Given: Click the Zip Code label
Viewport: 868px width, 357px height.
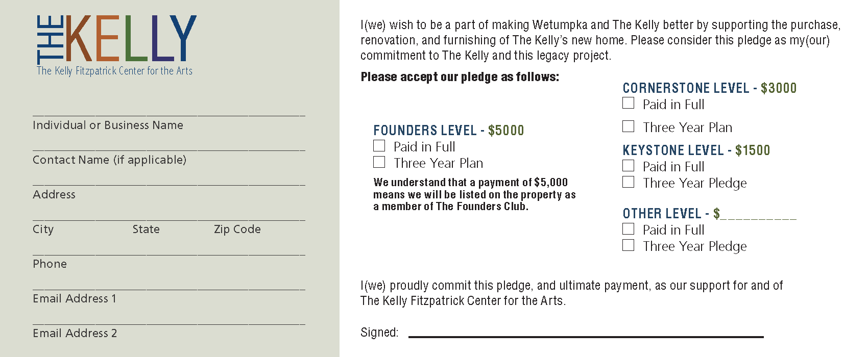Looking at the screenshot, I should 237,229.
